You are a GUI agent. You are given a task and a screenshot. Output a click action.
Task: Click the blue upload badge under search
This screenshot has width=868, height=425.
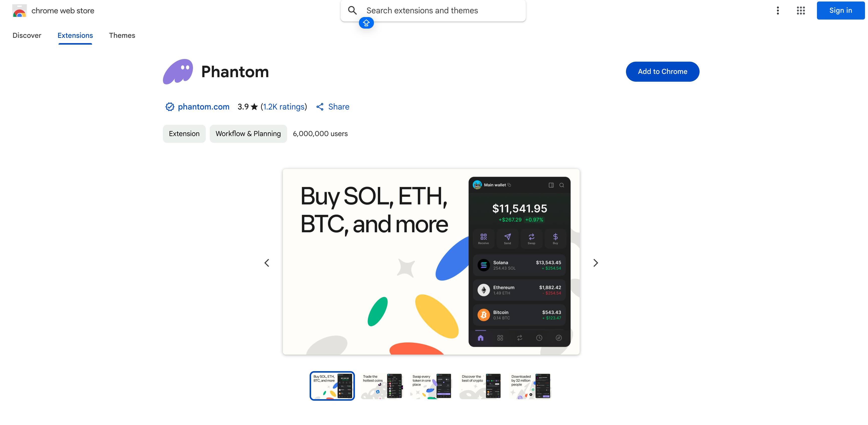pyautogui.click(x=366, y=23)
